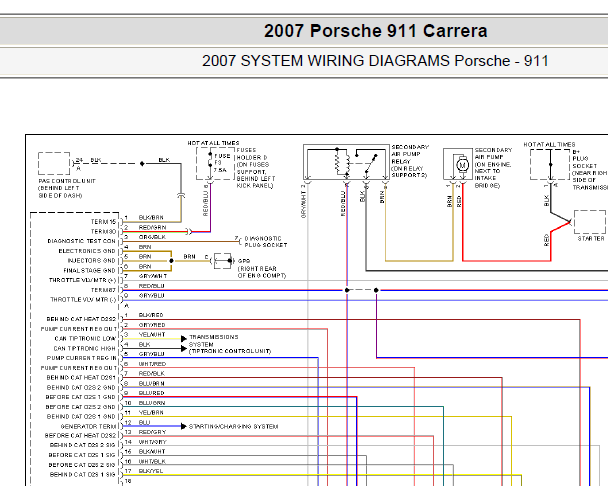The image size is (608, 486).
Task: Select the "BEFORE CAT O2S 2 GND" label
Action: (x=81, y=407)
